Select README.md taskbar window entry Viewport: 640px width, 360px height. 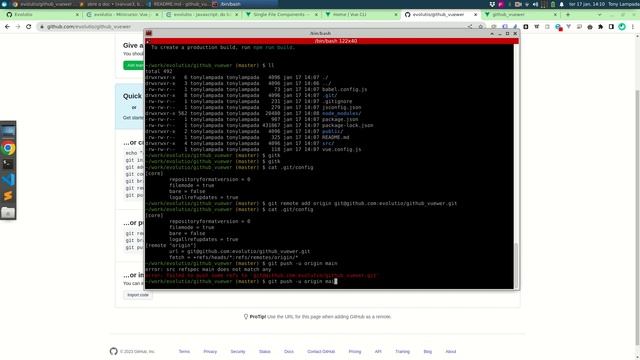(178, 4)
